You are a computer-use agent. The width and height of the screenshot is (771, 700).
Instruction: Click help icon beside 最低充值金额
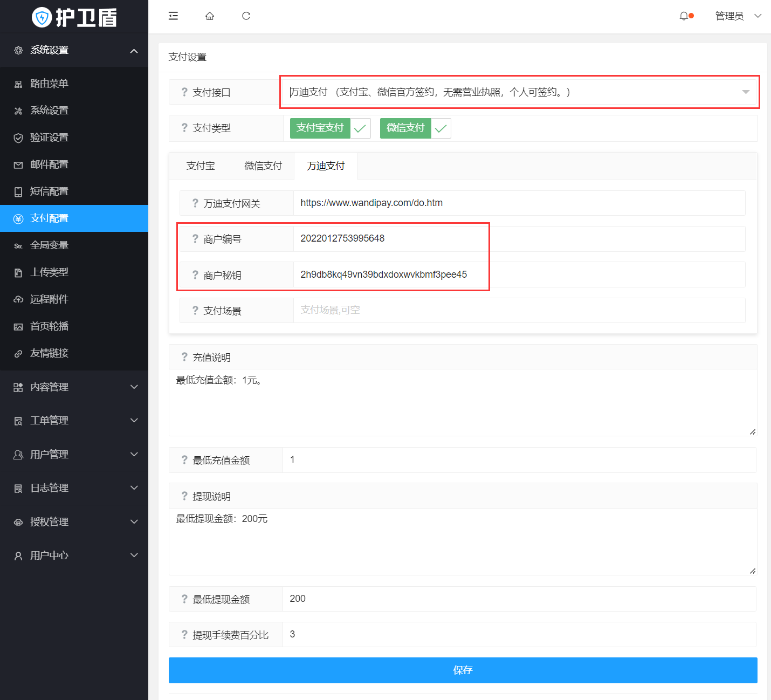pos(184,460)
